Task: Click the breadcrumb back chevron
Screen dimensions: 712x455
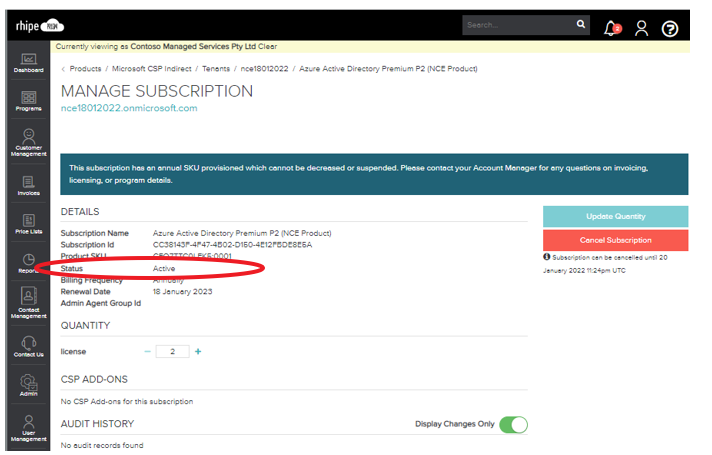Action: [63, 69]
